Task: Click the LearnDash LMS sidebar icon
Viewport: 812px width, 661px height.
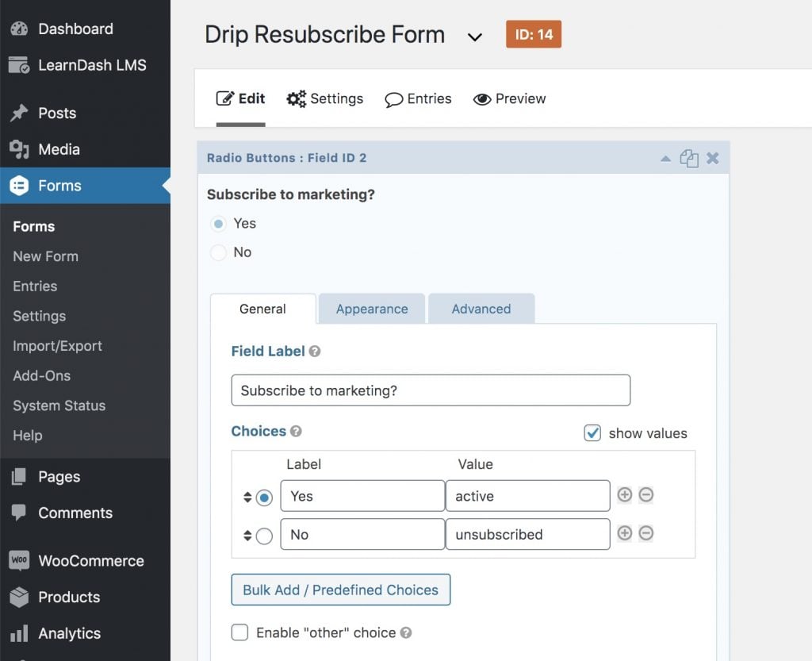Action: 19,65
